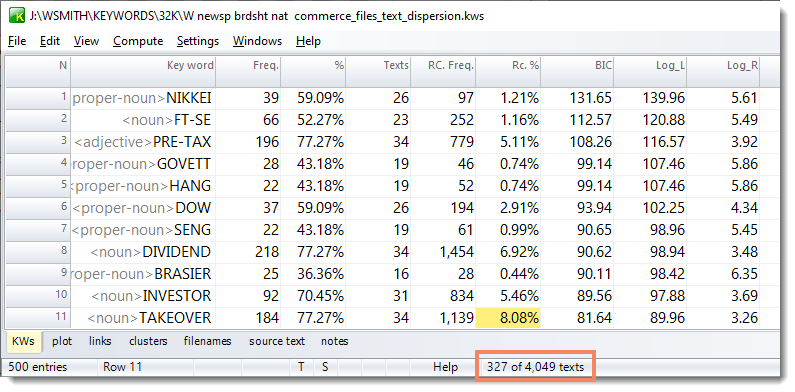Open the Windows menu
Image resolution: width=795 pixels, height=392 pixels.
pos(258,41)
